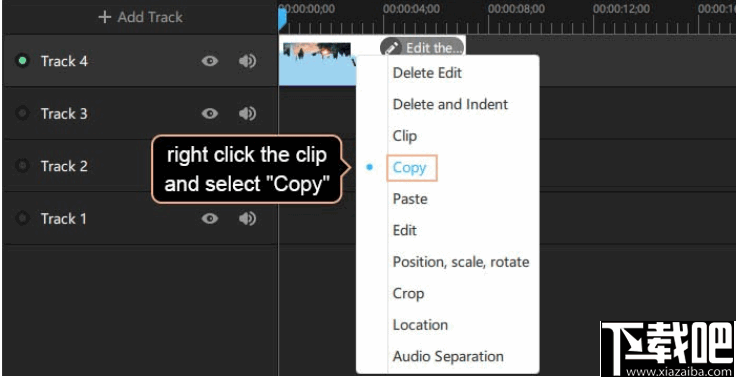Select the Track 2 label
Viewport: 736px width, 377px height.
tap(64, 166)
